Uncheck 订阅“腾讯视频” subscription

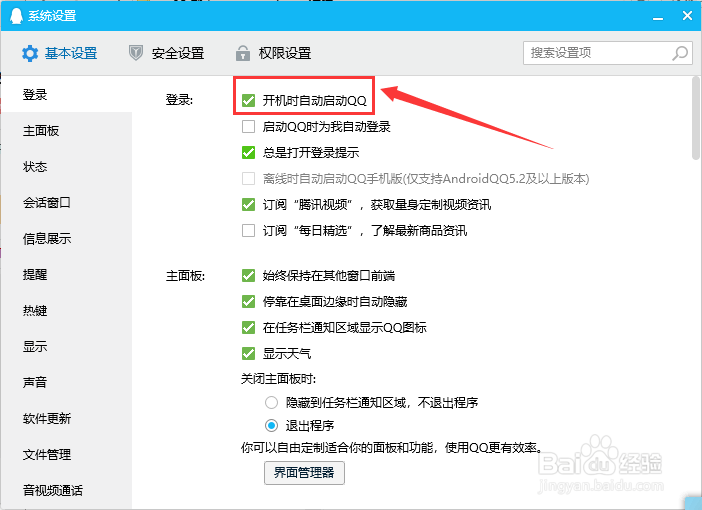coord(248,205)
